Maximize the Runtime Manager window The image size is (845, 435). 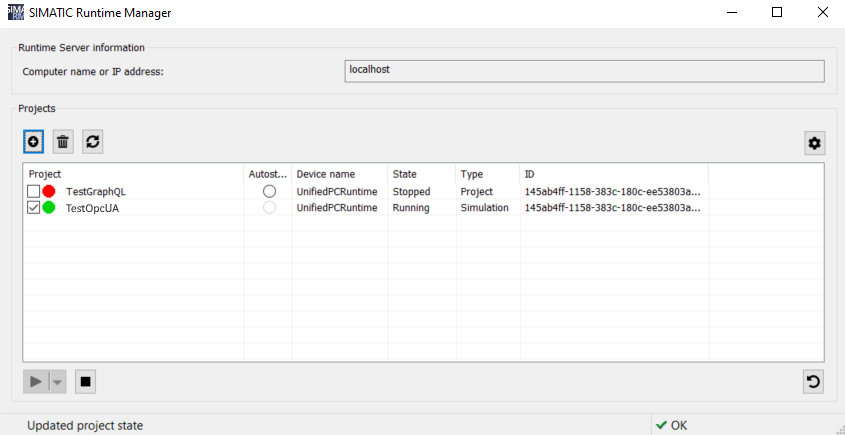coord(776,13)
